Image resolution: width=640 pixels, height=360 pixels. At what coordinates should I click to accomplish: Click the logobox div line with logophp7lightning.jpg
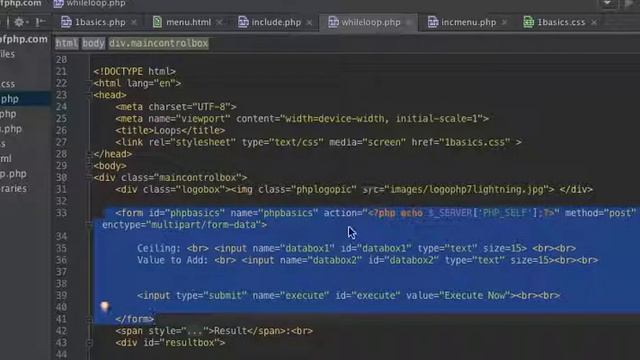click(x=353, y=189)
